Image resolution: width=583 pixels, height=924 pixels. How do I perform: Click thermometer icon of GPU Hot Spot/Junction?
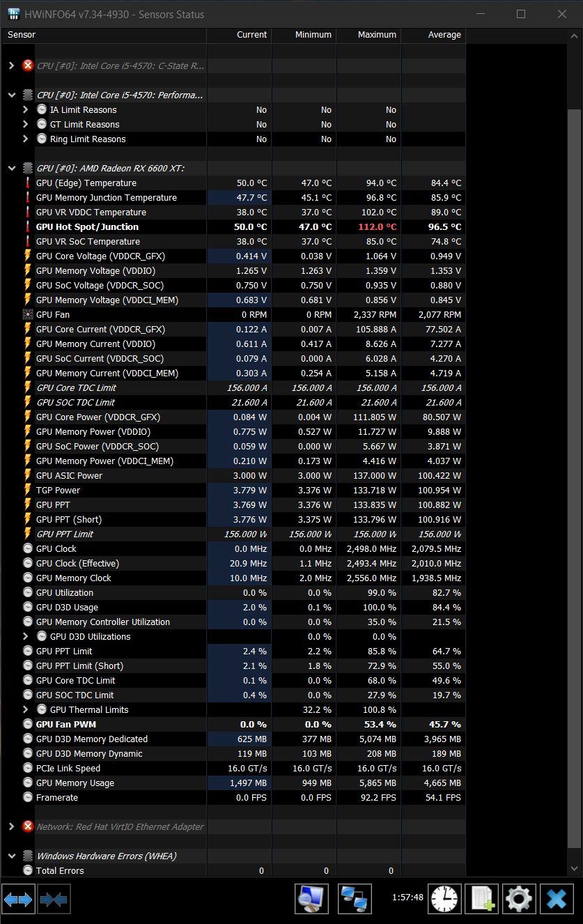click(x=28, y=226)
